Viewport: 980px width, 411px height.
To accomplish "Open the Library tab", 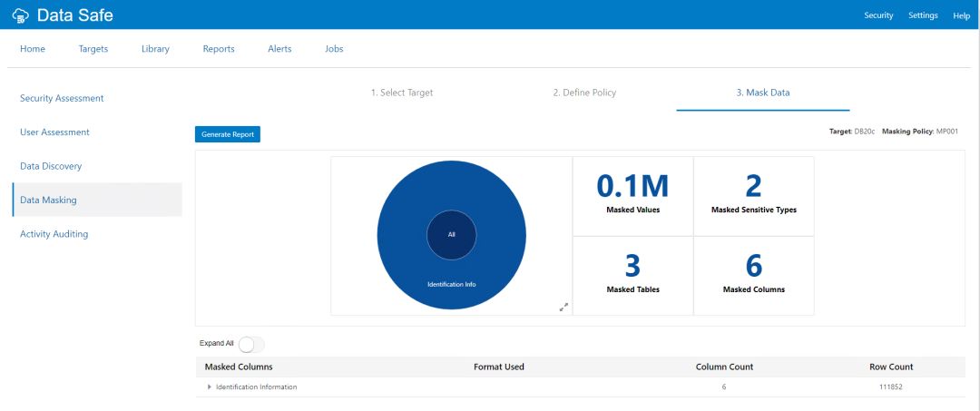I will coord(155,49).
